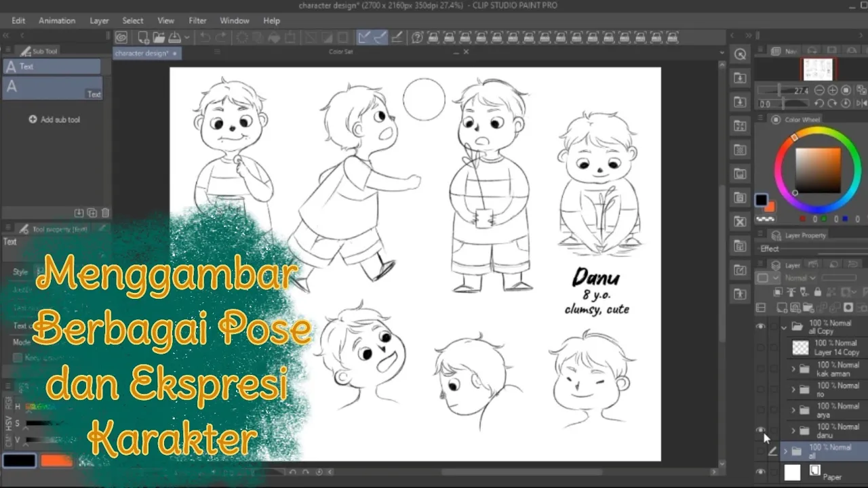Image resolution: width=868 pixels, height=488 pixels.
Task: Toggle visibility of the Paper layer
Action: [760, 472]
